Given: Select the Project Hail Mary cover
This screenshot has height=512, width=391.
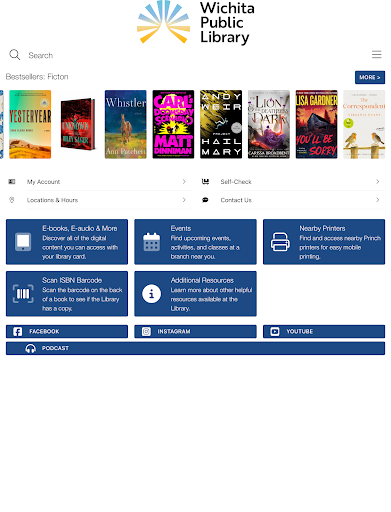Looking at the screenshot, I should pos(221,124).
